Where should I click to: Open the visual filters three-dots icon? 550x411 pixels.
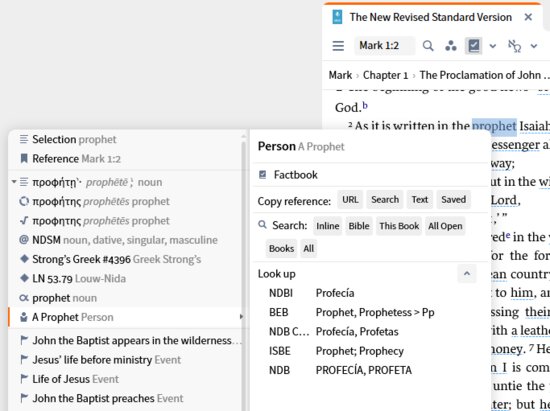pyautogui.click(x=451, y=46)
